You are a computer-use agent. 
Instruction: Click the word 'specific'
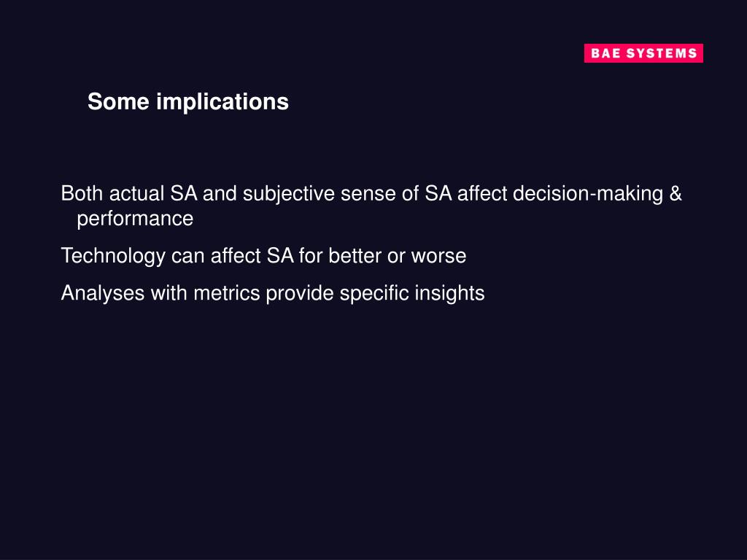374,293
